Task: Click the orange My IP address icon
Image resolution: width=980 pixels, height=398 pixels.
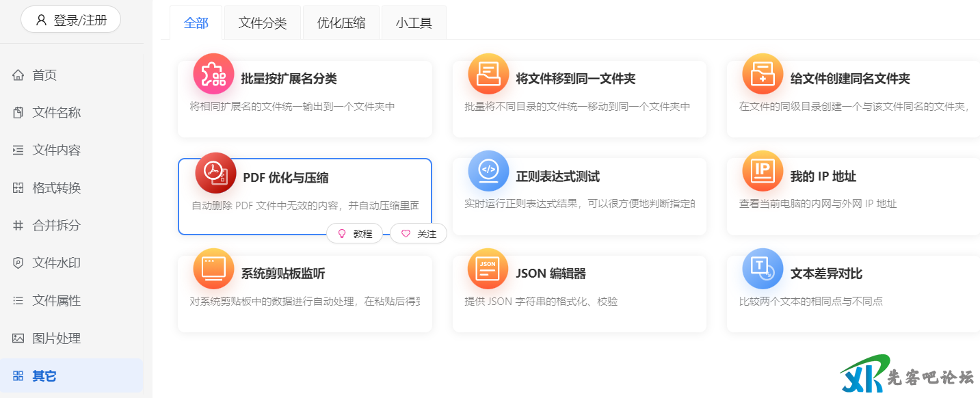Action: pos(763,171)
